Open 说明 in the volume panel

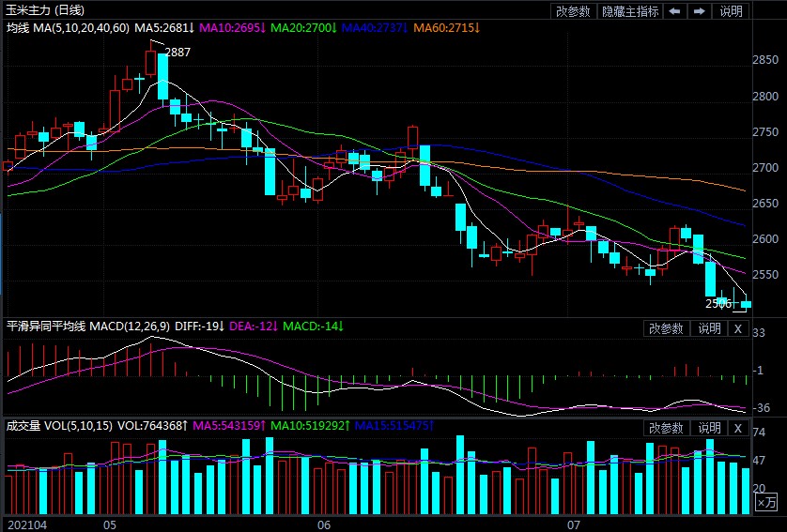(708, 428)
